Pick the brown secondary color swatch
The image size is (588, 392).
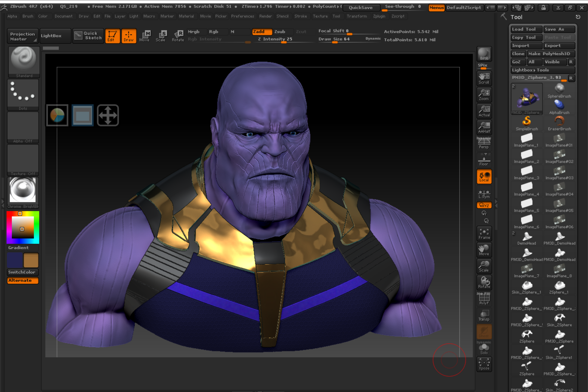(x=31, y=260)
